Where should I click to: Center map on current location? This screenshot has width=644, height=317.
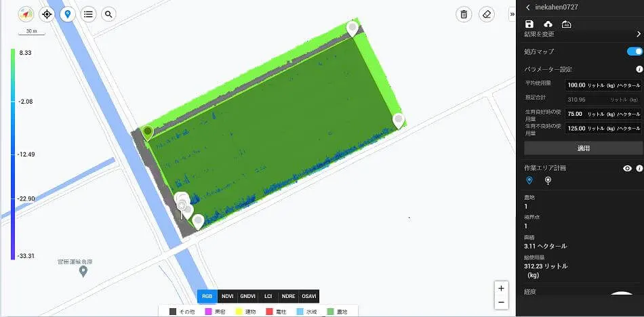point(47,14)
